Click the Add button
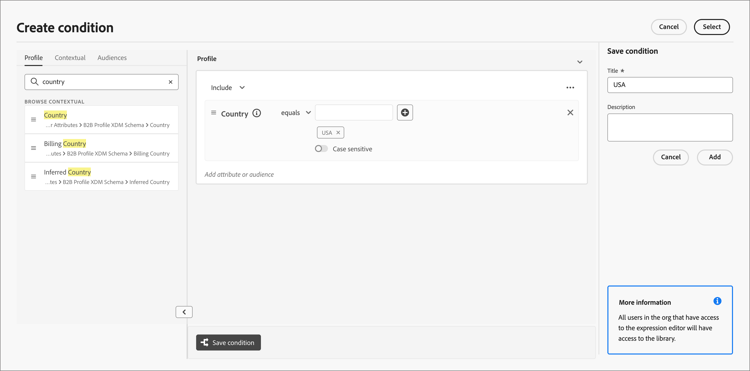The image size is (750, 371). (x=715, y=157)
